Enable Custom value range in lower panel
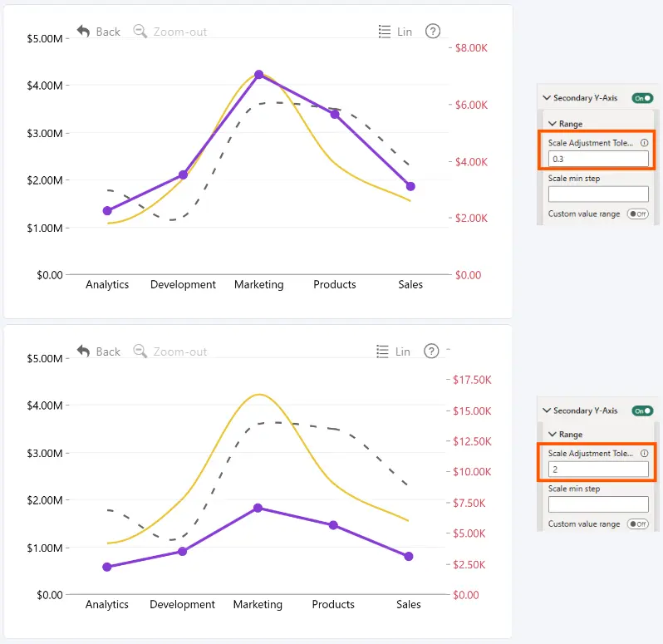 [x=637, y=524]
